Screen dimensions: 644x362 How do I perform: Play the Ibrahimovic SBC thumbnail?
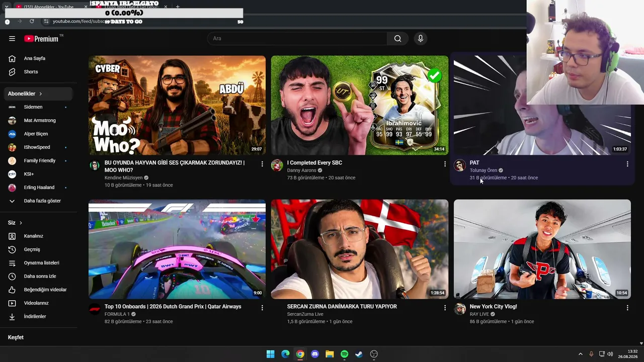point(360,105)
